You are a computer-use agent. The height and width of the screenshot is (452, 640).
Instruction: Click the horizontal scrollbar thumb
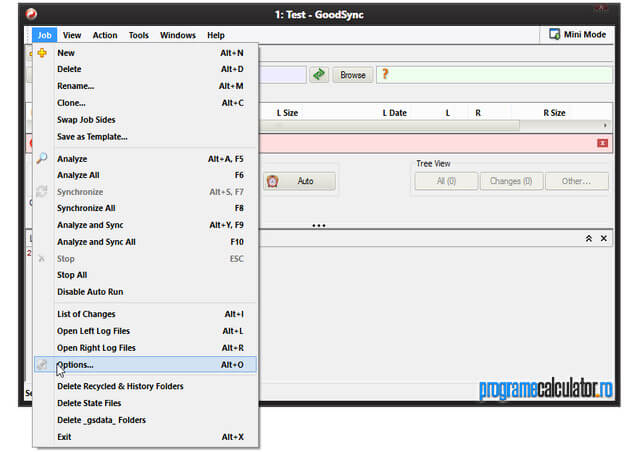(390, 125)
